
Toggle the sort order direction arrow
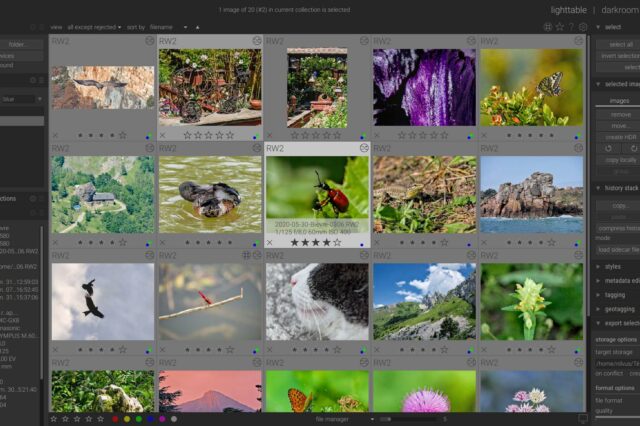[197, 27]
